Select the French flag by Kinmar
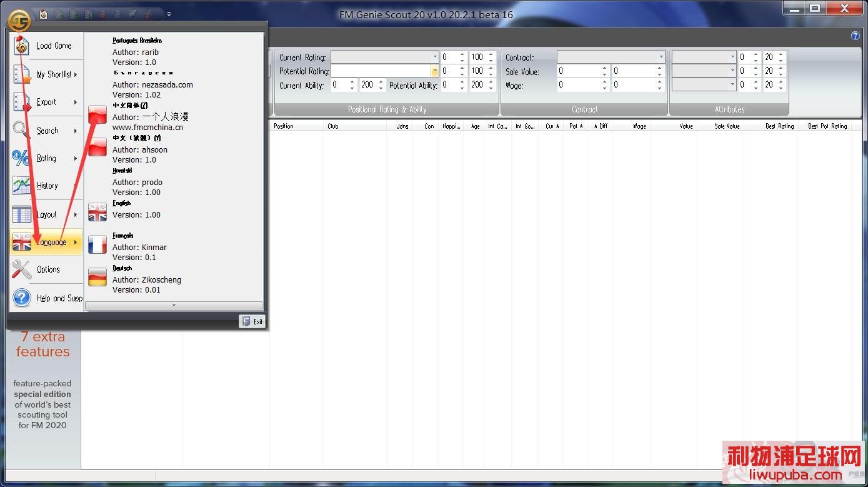 pos(97,244)
